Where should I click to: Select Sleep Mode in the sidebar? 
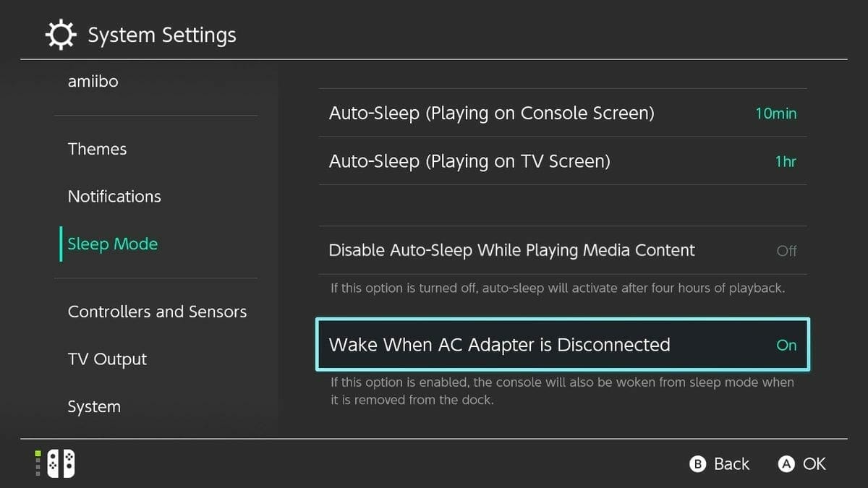pyautogui.click(x=112, y=244)
